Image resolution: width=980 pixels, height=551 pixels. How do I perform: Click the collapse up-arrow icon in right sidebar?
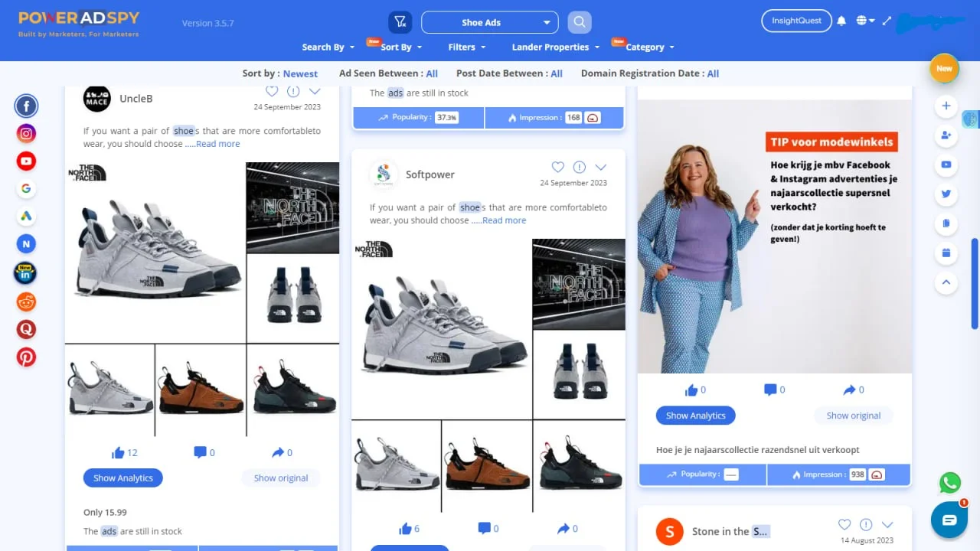(946, 282)
